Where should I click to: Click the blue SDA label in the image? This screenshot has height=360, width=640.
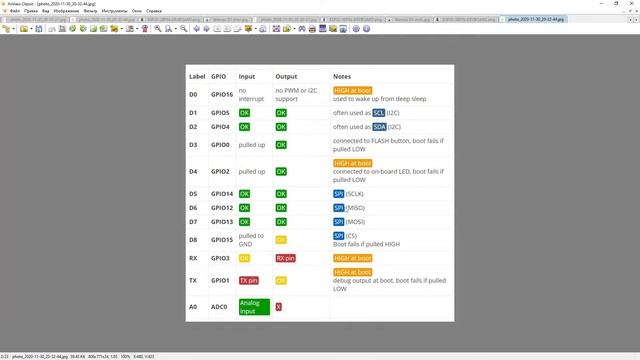379,127
